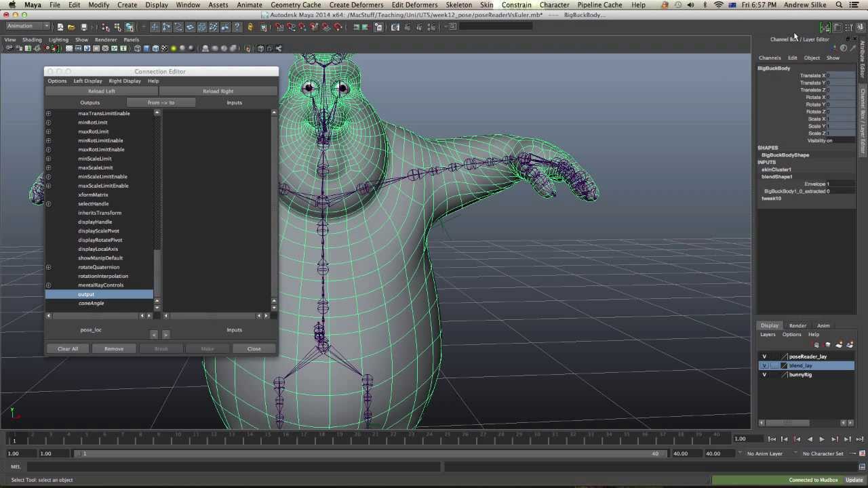Toggle visibility of poseReader_lay layer

click(x=764, y=357)
